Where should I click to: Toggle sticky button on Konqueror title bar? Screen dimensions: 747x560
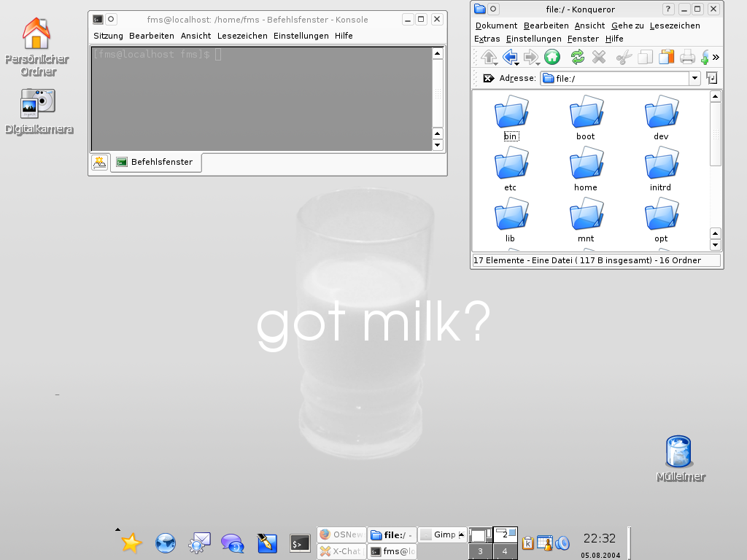tap(493, 9)
